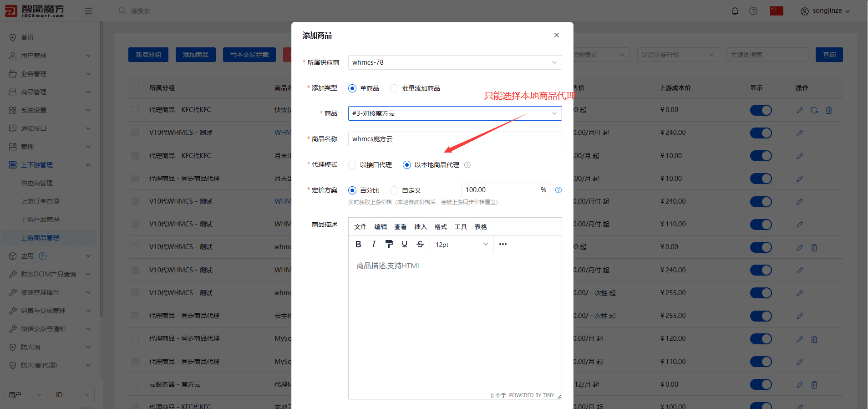Open the notification bell
868x409 pixels.
[735, 11]
